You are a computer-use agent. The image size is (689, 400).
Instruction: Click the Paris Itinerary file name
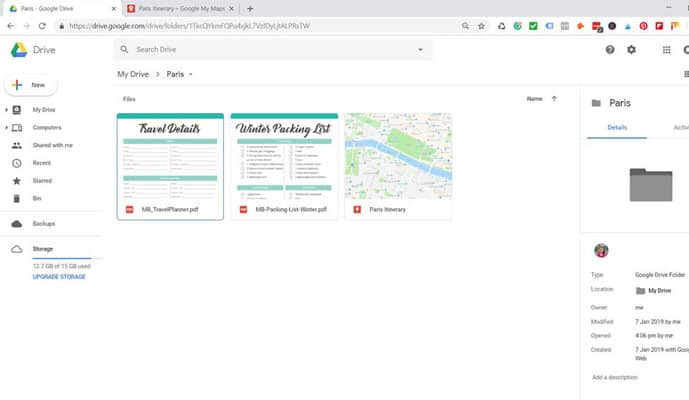click(387, 209)
